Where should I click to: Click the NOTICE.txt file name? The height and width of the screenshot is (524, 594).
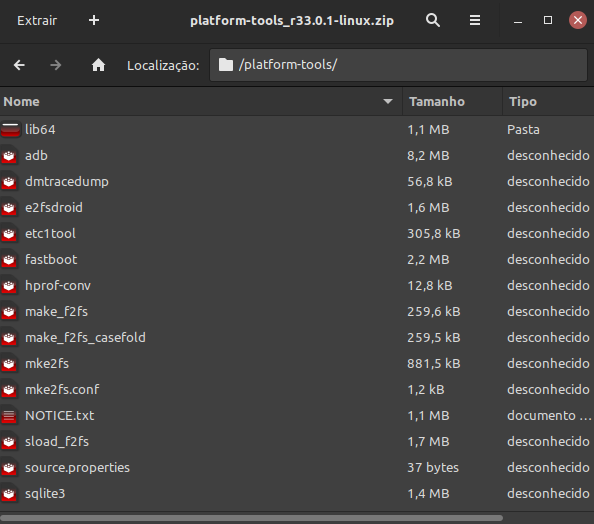(59, 416)
